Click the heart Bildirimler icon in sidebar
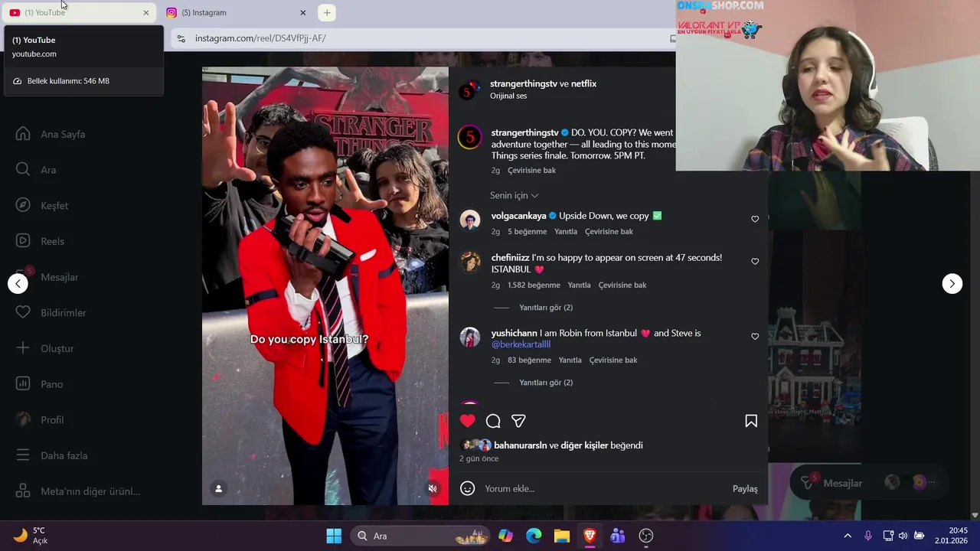 [x=23, y=312]
